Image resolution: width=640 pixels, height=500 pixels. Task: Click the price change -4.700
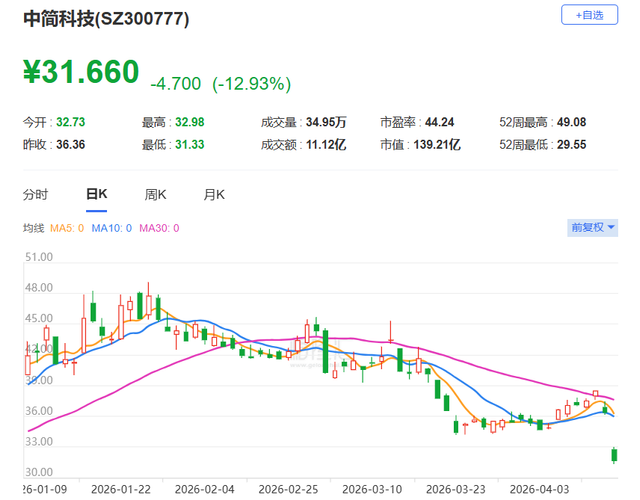(176, 84)
